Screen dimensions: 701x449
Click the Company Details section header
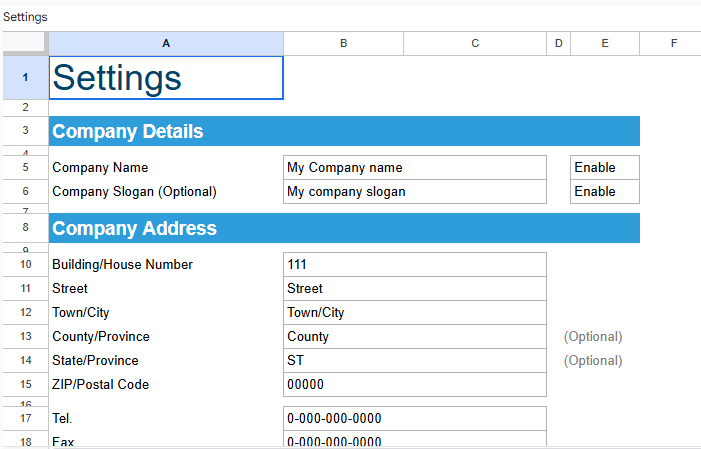coord(344,132)
